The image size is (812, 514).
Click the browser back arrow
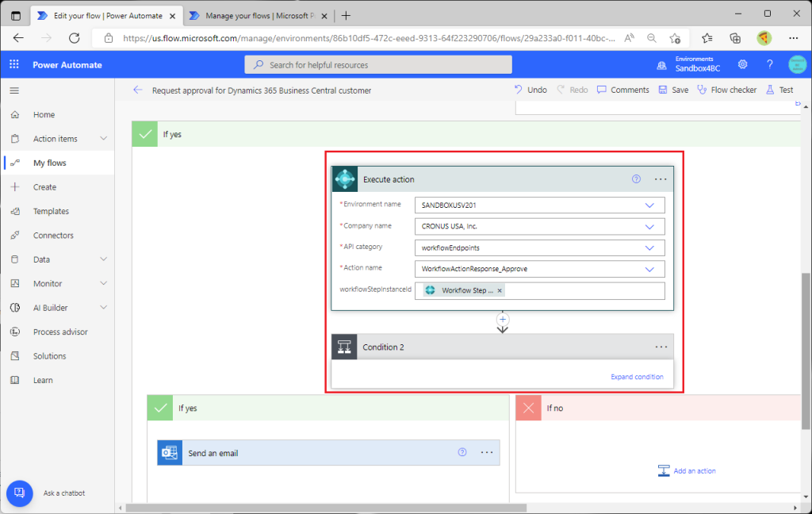coord(19,38)
